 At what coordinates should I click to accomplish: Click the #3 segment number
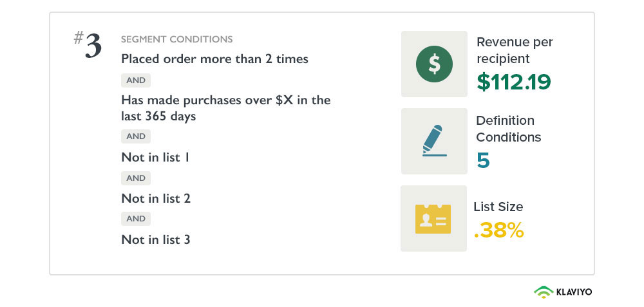88,46
